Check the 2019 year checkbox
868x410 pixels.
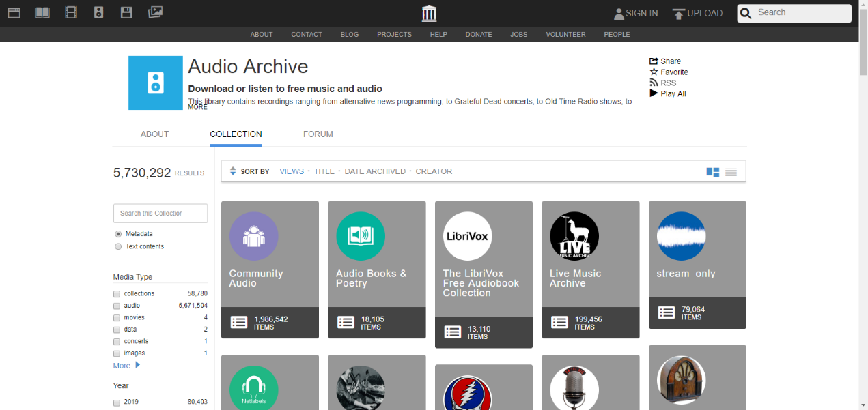[117, 402]
